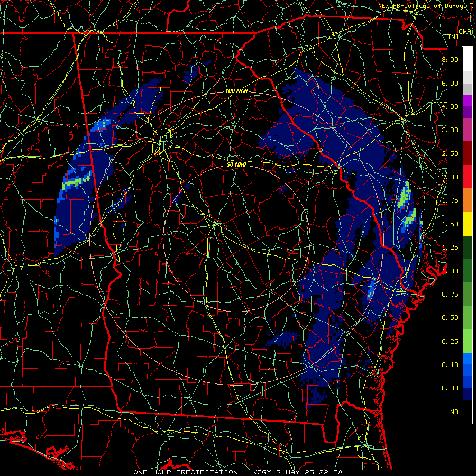Pick the dark red legend swatch
This screenshot has width=476, height=476.
pyautogui.click(x=467, y=153)
